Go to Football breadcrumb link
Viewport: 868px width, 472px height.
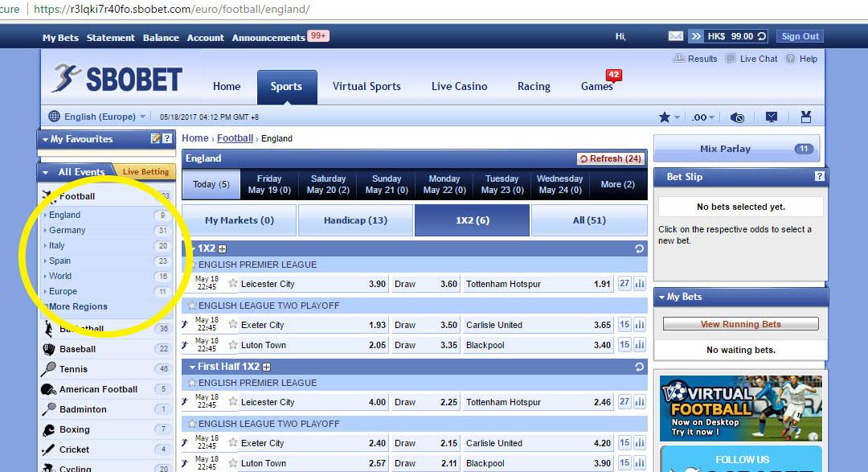click(x=235, y=138)
